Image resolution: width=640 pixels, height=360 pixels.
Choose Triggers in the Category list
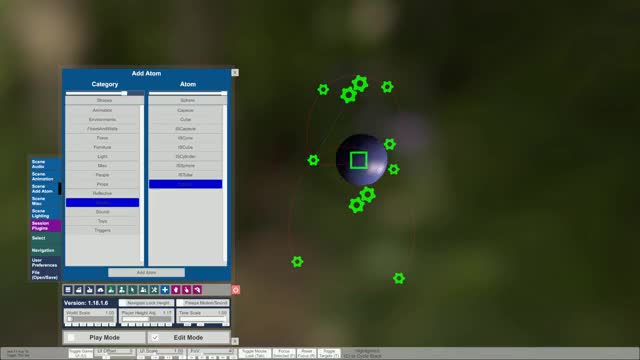coord(102,230)
